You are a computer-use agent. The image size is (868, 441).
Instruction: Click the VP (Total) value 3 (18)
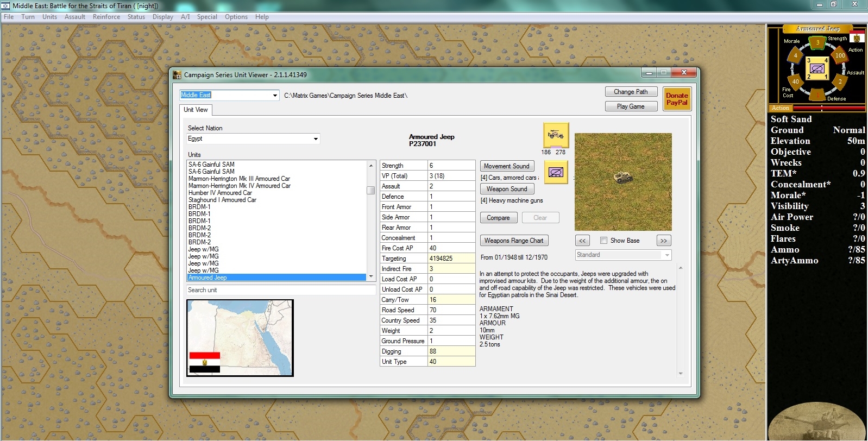click(x=451, y=176)
